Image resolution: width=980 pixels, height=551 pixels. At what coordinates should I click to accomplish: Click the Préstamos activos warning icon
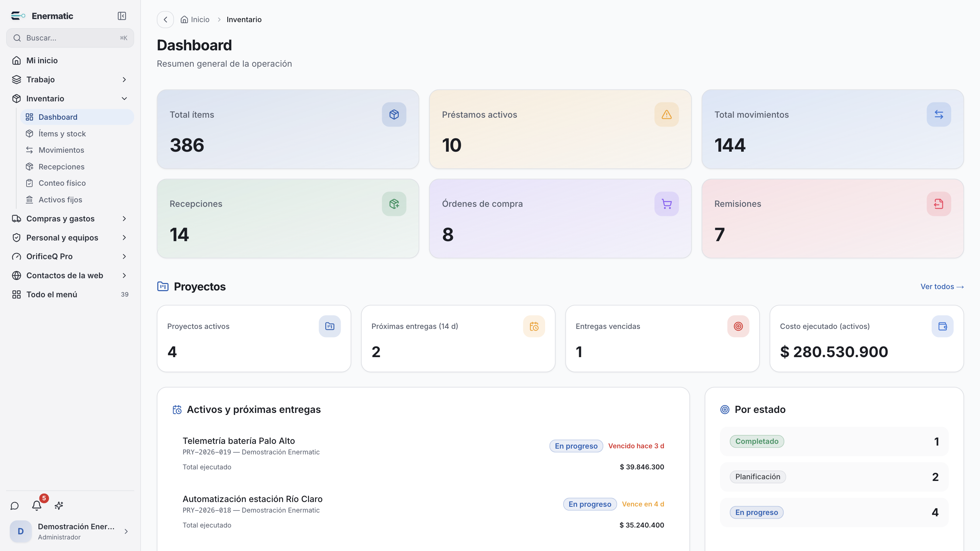pyautogui.click(x=667, y=115)
